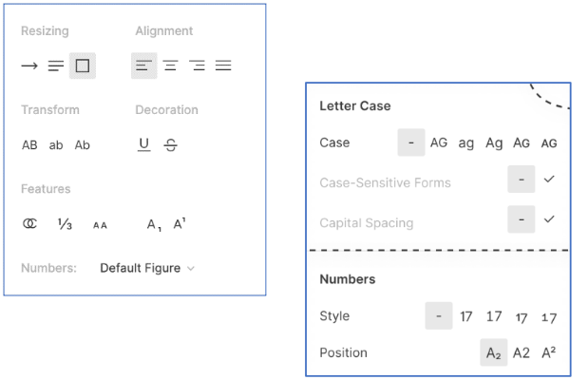Viewport: 588px width, 380px height.
Task: Apply underline decoration
Action: (143, 145)
